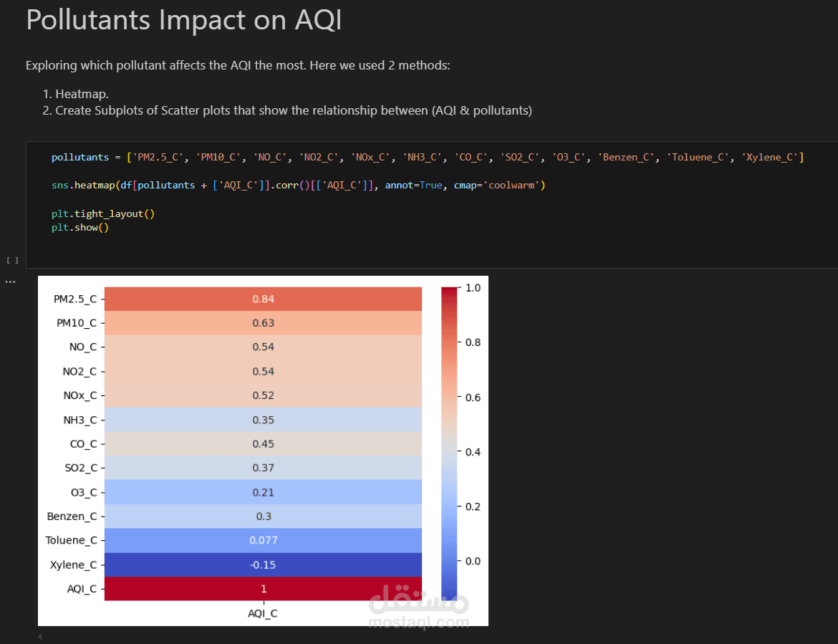Screen dimensions: 838x644
Task: Click the PM10_C cell showing 0.63
Action: click(263, 323)
